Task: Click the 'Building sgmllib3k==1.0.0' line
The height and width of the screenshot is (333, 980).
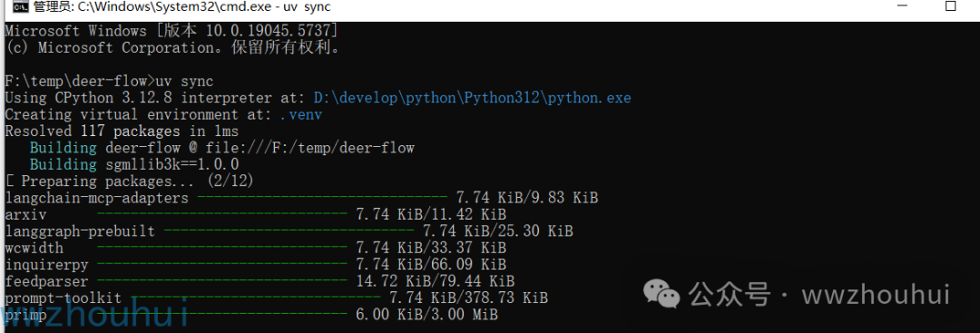Action: (134, 165)
